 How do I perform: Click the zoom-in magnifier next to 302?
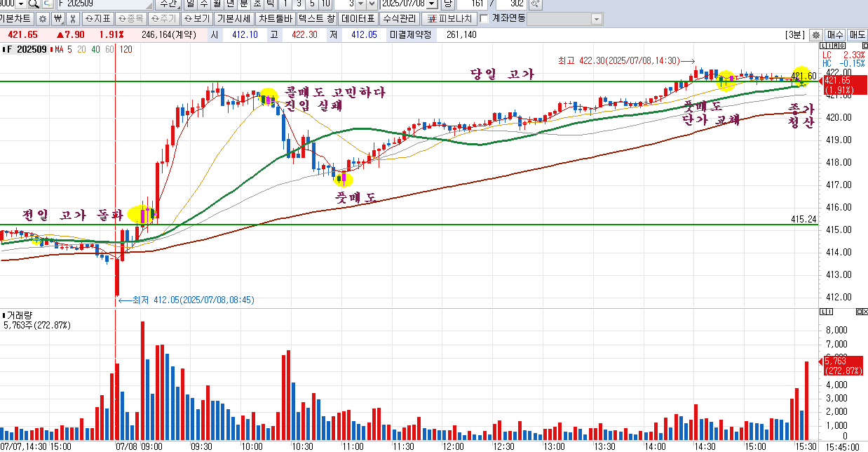(535, 4)
